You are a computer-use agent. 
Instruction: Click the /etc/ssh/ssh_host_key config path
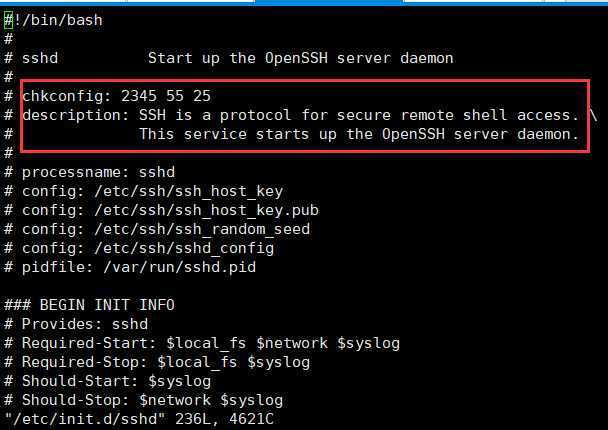coord(188,191)
